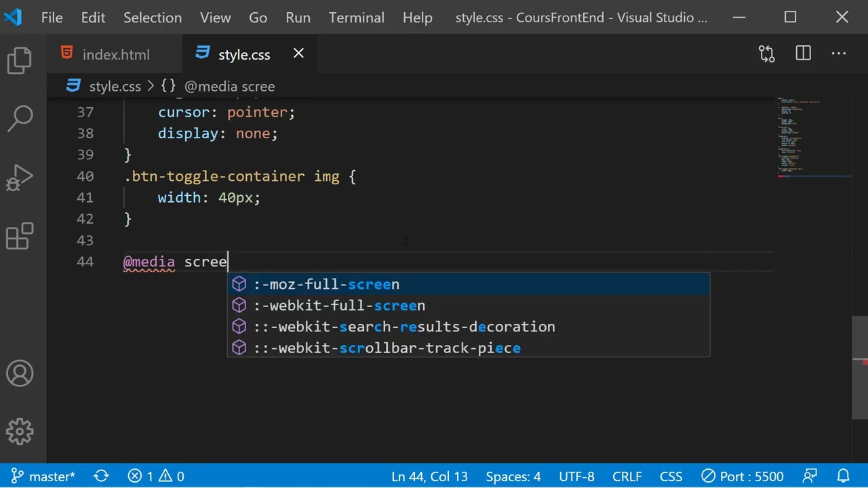Open the Accounts menu icon
The width and height of the screenshot is (868, 488).
click(x=20, y=373)
